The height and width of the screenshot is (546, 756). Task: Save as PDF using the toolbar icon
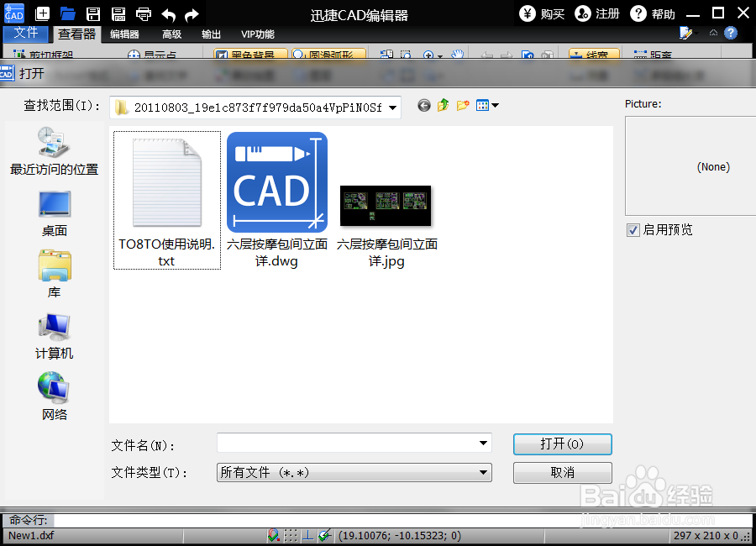click(118, 13)
